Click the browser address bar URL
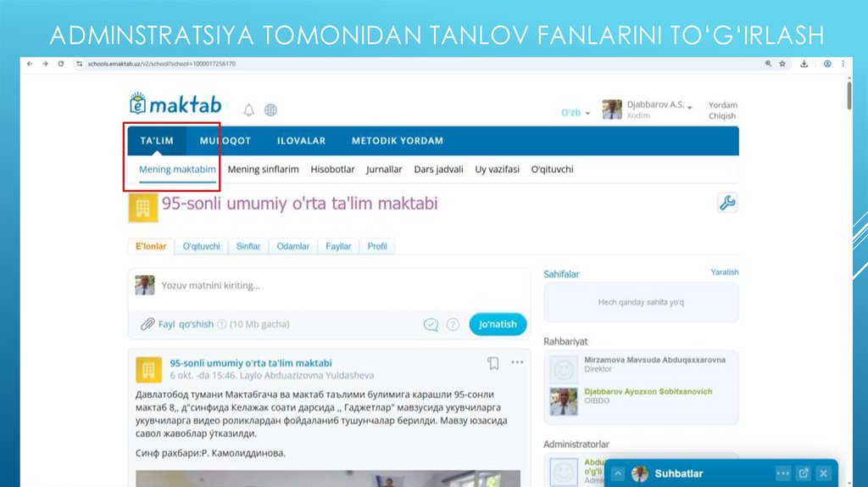The image size is (868, 487). (x=162, y=64)
